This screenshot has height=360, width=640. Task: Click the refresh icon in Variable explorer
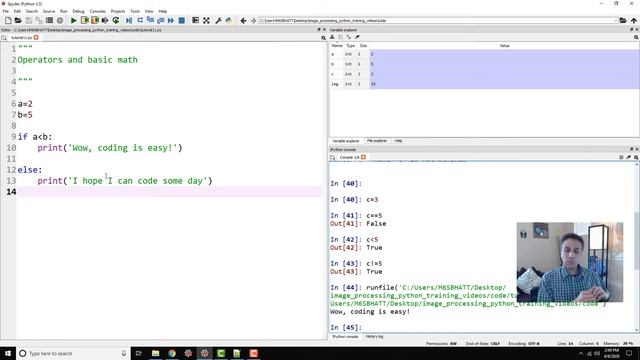349,37
